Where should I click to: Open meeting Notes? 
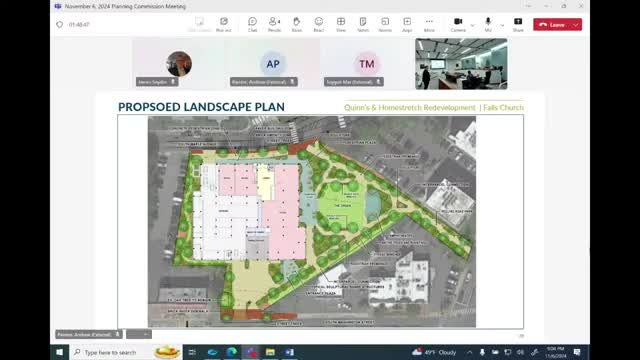tap(363, 24)
